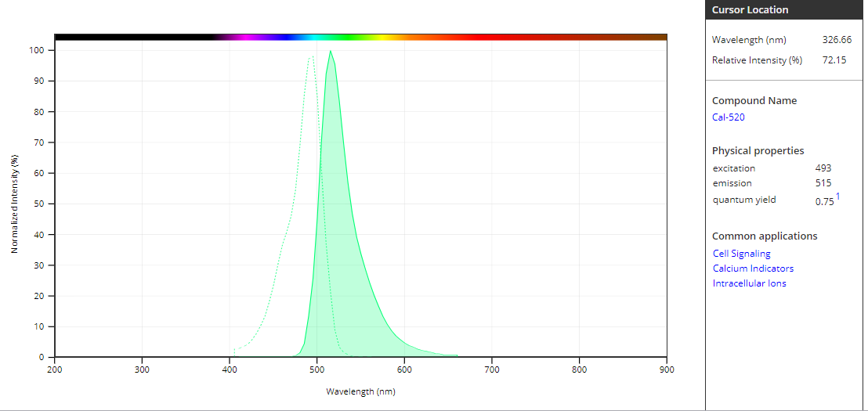Image resolution: width=868 pixels, height=411 pixels.
Task: Click the dotted excitation curve peak
Action: 311,57
